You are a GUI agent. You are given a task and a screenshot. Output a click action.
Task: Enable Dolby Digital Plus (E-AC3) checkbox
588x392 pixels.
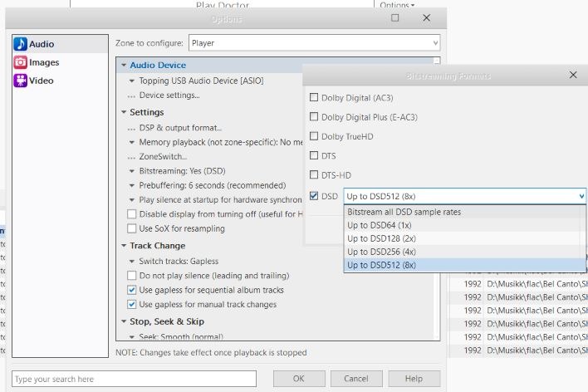(314, 116)
